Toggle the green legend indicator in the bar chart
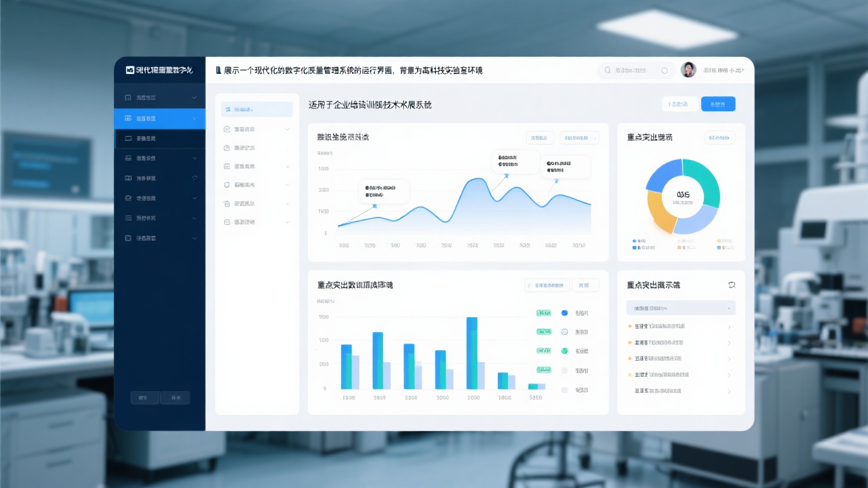Viewport: 868px width, 488px height. click(x=564, y=350)
